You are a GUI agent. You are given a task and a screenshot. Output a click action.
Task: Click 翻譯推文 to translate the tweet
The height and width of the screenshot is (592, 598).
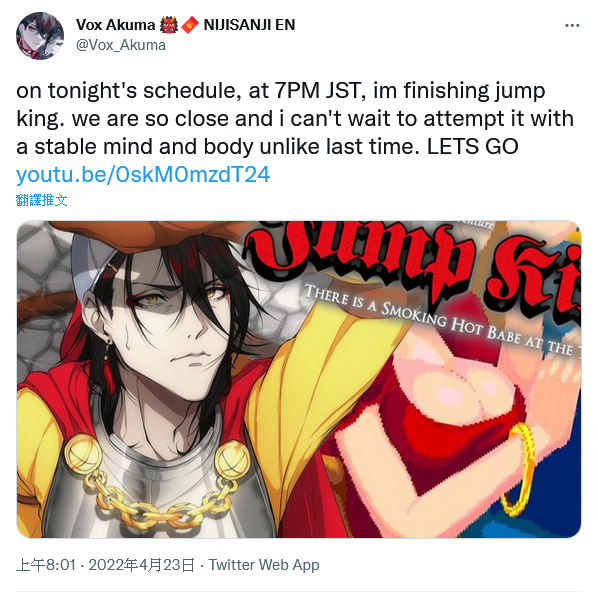42,200
